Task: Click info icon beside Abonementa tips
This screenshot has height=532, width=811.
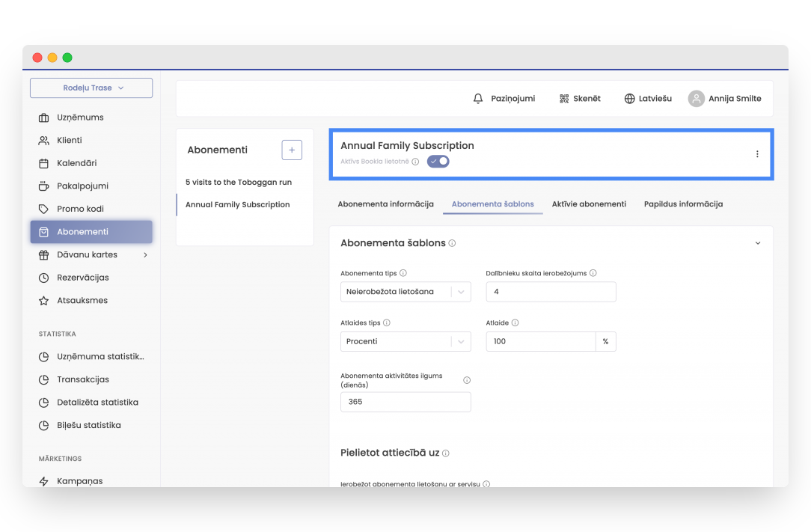Action: [403, 274]
